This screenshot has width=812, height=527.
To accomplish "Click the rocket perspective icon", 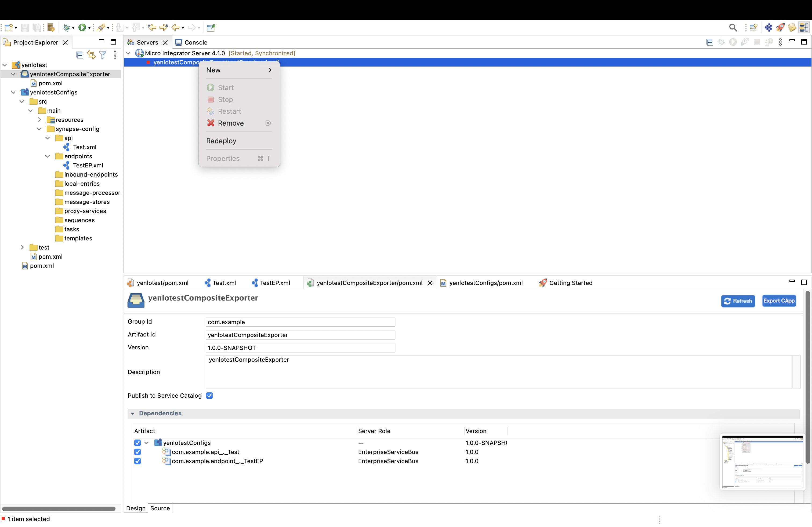I will 780,27.
